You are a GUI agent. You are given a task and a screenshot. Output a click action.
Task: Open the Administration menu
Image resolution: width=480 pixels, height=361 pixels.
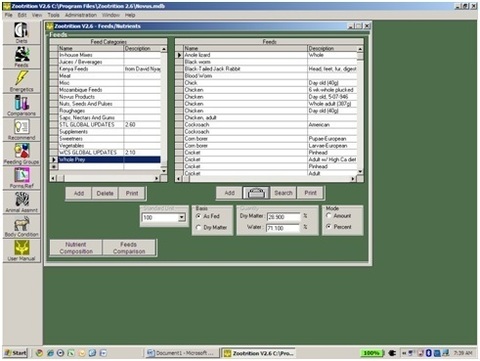[x=81, y=15]
